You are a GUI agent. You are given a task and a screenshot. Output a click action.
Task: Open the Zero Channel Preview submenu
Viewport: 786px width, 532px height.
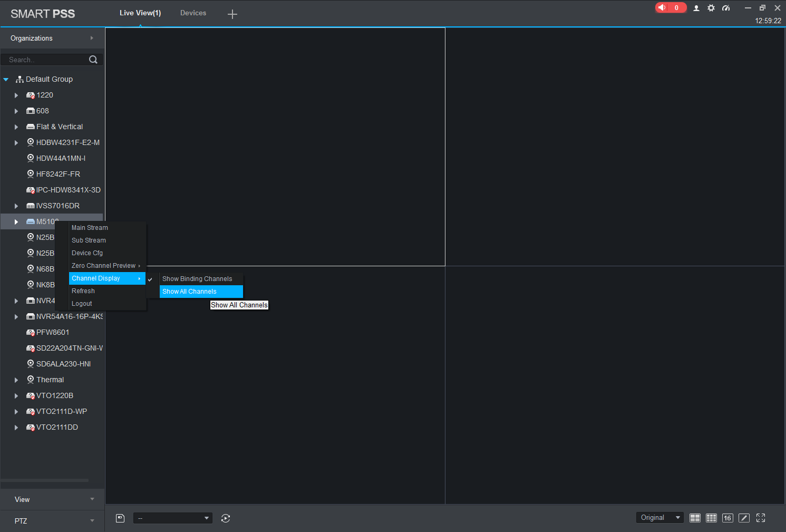click(108, 266)
